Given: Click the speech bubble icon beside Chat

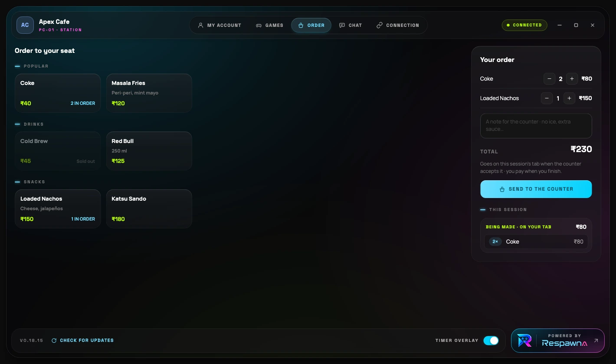Looking at the screenshot, I should point(342,25).
